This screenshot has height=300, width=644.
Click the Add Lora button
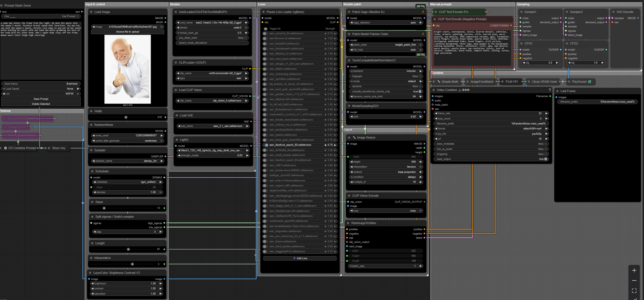pos(300,258)
